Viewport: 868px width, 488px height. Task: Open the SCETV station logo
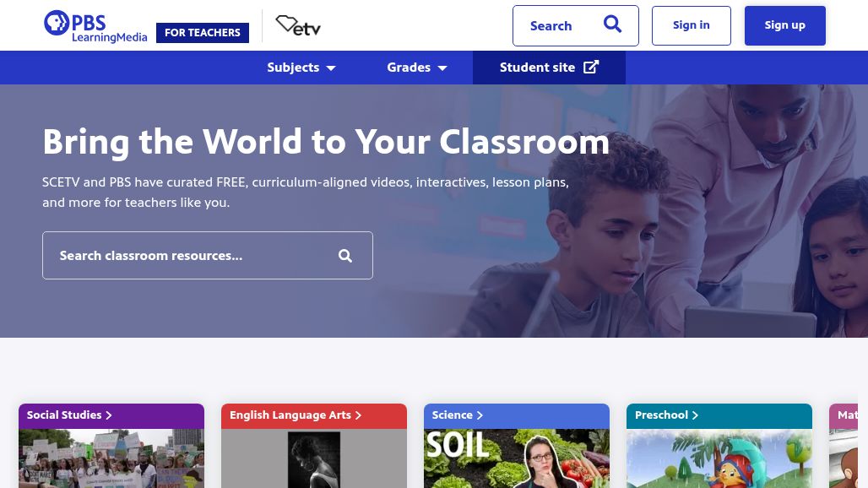point(298,25)
